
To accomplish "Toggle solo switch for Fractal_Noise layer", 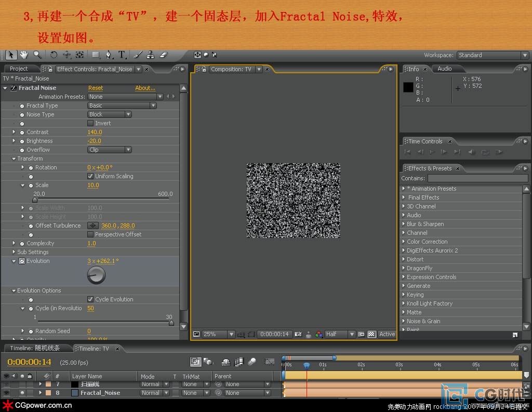I will tap(22, 393).
